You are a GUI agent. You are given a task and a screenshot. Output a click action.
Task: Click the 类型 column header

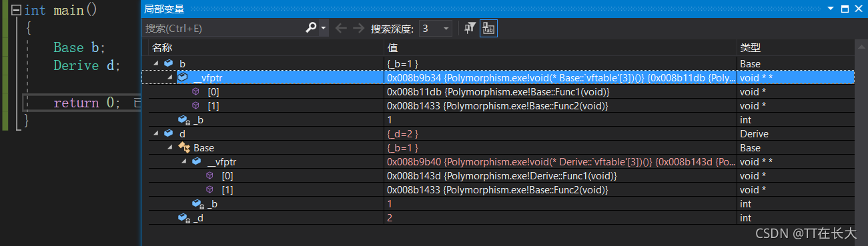pyautogui.click(x=750, y=48)
